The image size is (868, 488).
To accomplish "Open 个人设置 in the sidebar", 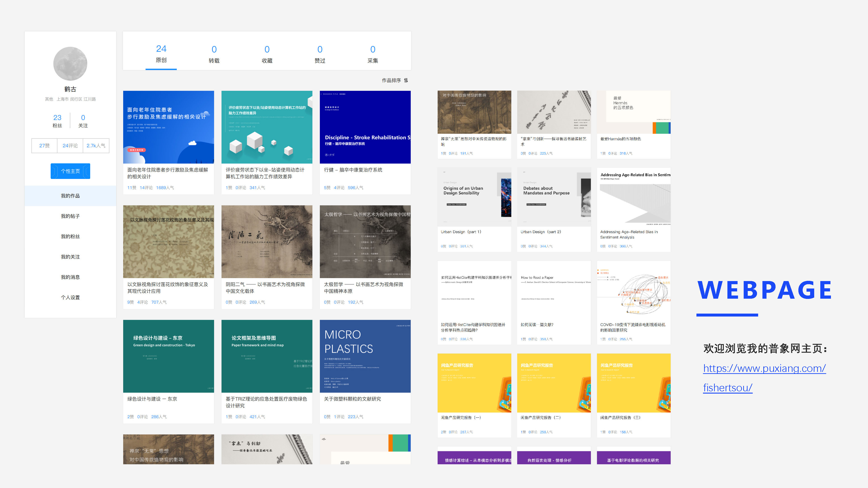I will tap(70, 297).
